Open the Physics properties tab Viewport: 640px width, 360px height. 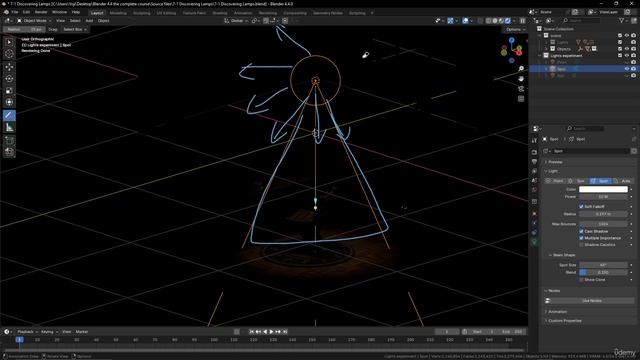(x=534, y=223)
